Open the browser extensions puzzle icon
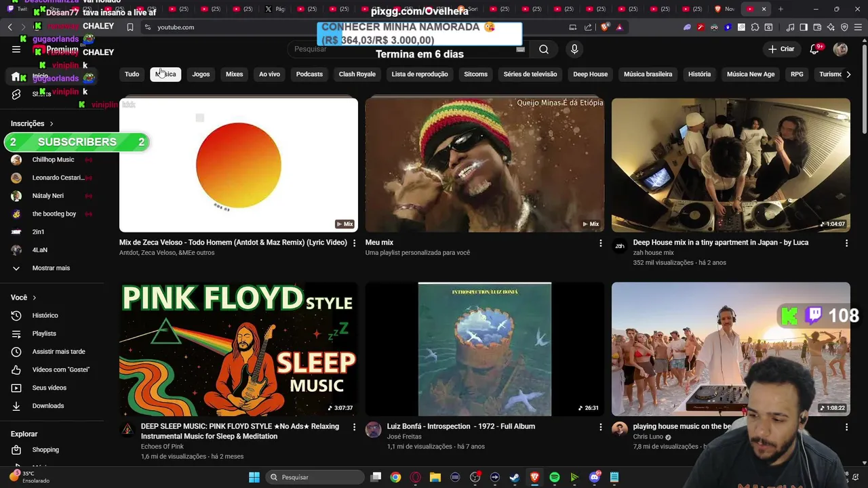868x488 pixels. pyautogui.click(x=755, y=27)
